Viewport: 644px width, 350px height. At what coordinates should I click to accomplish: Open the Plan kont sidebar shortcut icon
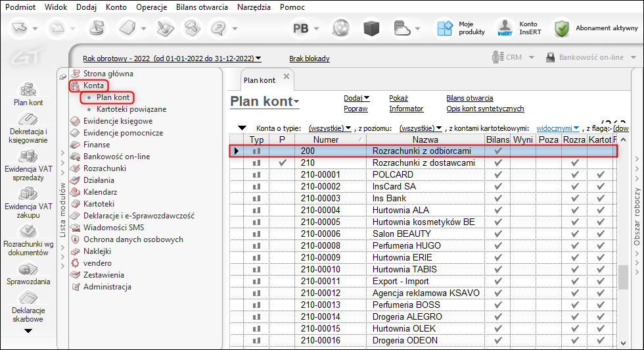click(28, 89)
